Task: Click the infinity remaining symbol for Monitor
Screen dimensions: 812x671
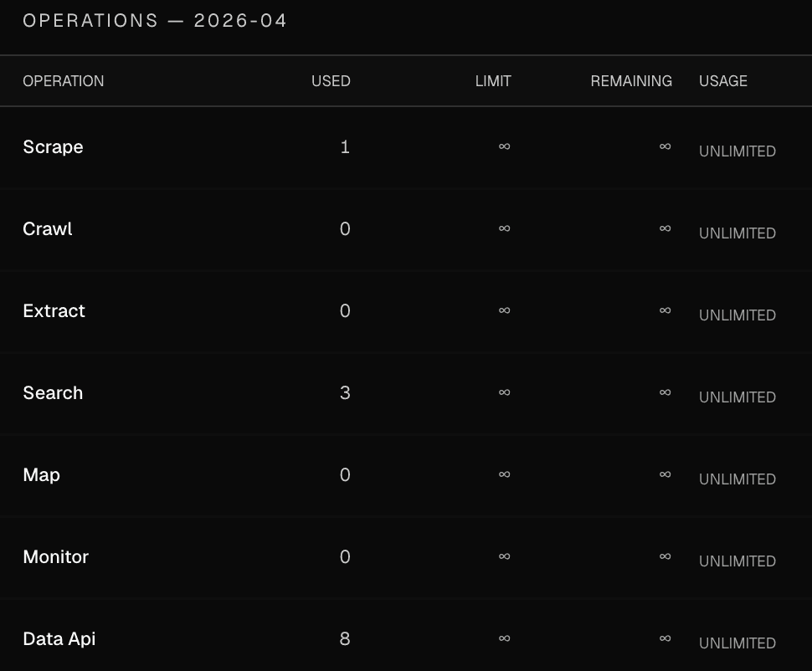Action: [x=666, y=556]
